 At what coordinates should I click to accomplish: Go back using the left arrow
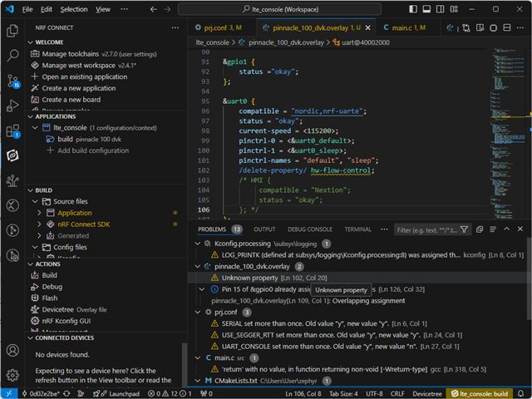tap(154, 9)
